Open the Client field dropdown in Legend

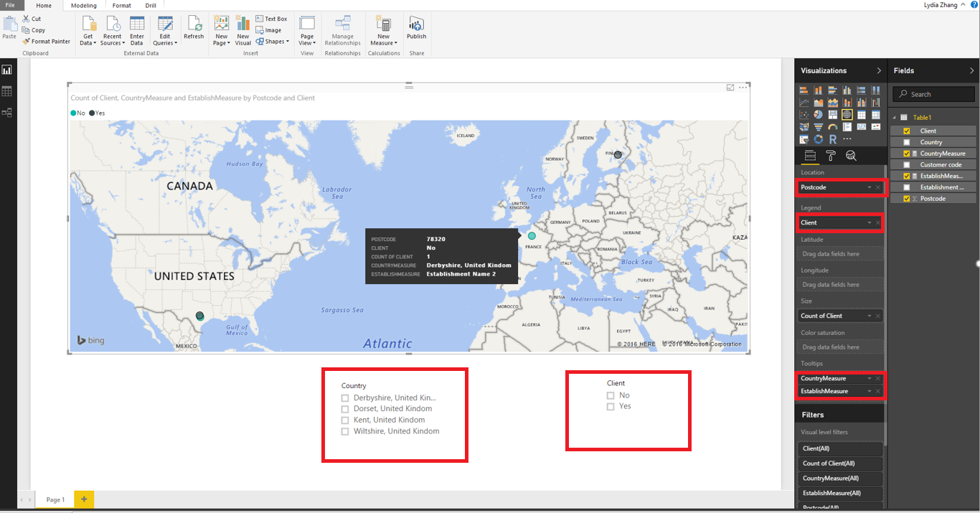(870, 222)
